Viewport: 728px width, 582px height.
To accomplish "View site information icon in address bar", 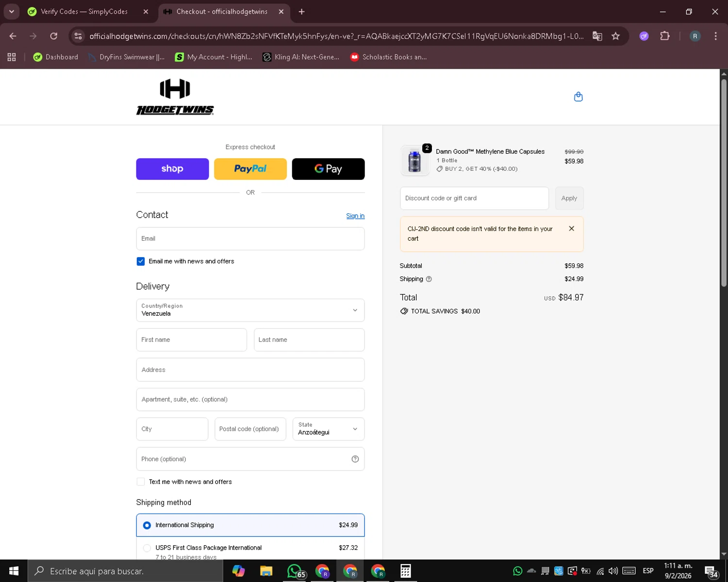I will click(78, 36).
